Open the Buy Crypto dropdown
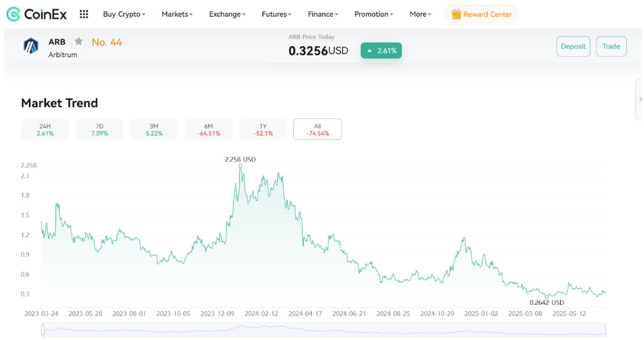644x340 pixels. click(124, 14)
